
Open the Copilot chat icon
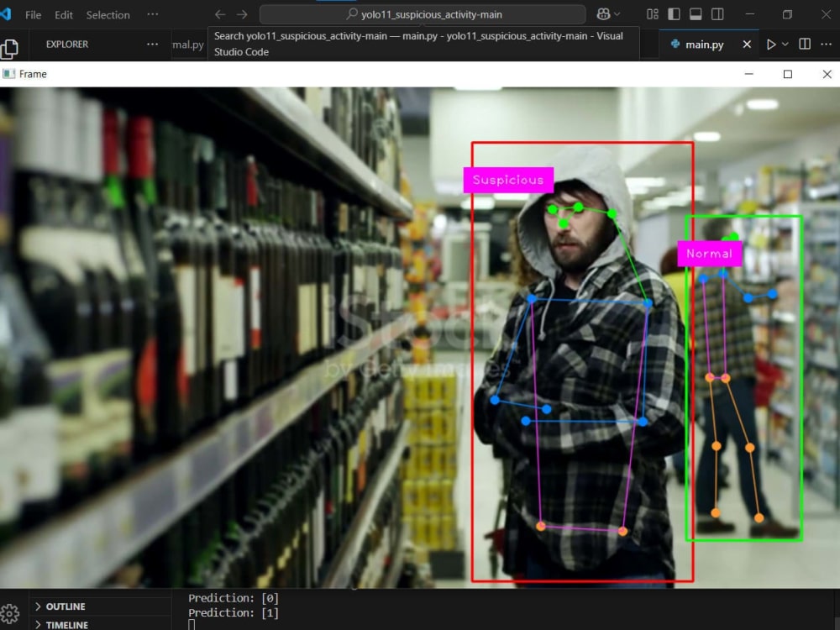coord(603,14)
